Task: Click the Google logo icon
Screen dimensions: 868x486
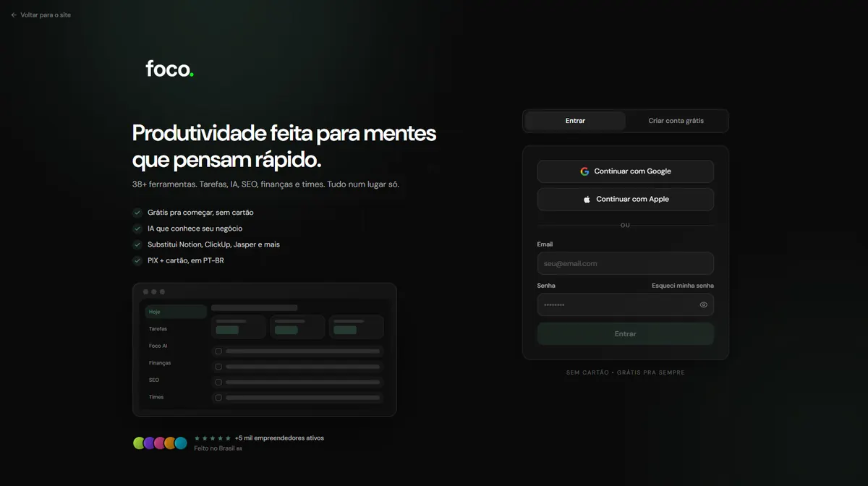Action: pyautogui.click(x=584, y=171)
